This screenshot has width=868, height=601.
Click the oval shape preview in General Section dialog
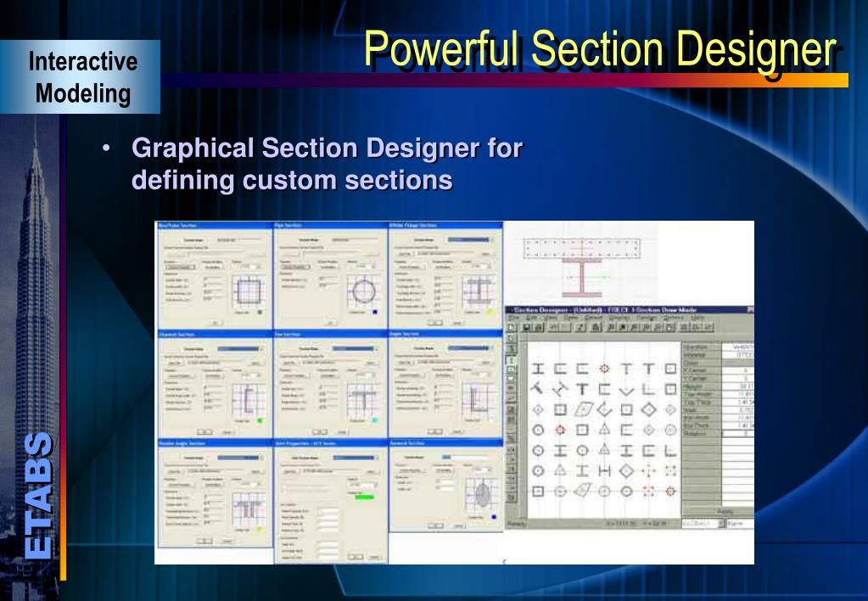pos(482,495)
